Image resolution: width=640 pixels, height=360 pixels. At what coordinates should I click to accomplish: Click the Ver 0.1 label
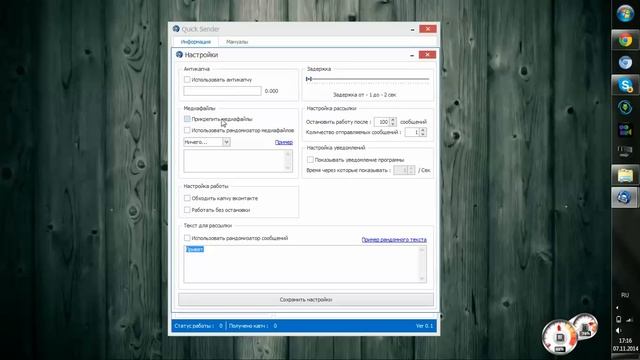click(424, 326)
